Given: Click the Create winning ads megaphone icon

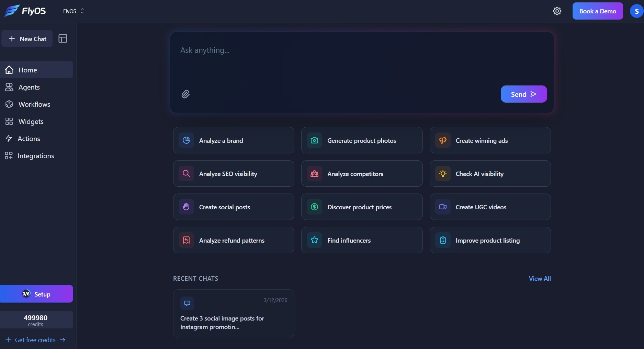Looking at the screenshot, I should pos(443,140).
